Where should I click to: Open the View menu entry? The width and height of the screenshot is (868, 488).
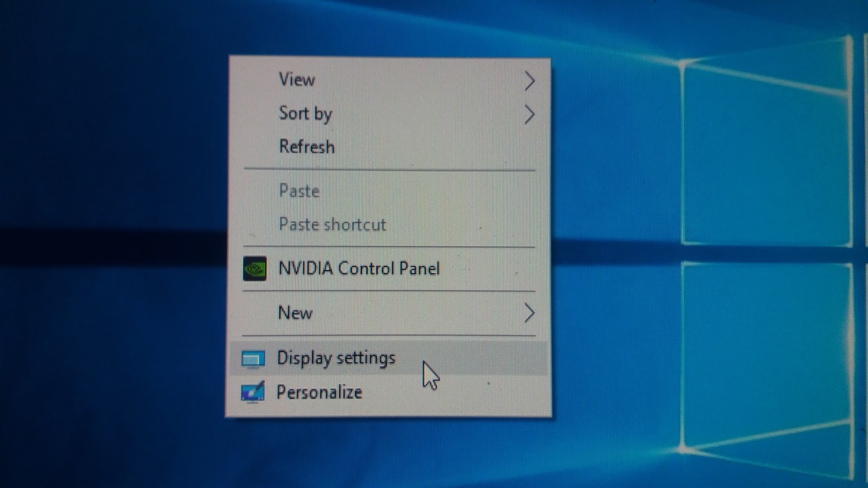click(391, 80)
